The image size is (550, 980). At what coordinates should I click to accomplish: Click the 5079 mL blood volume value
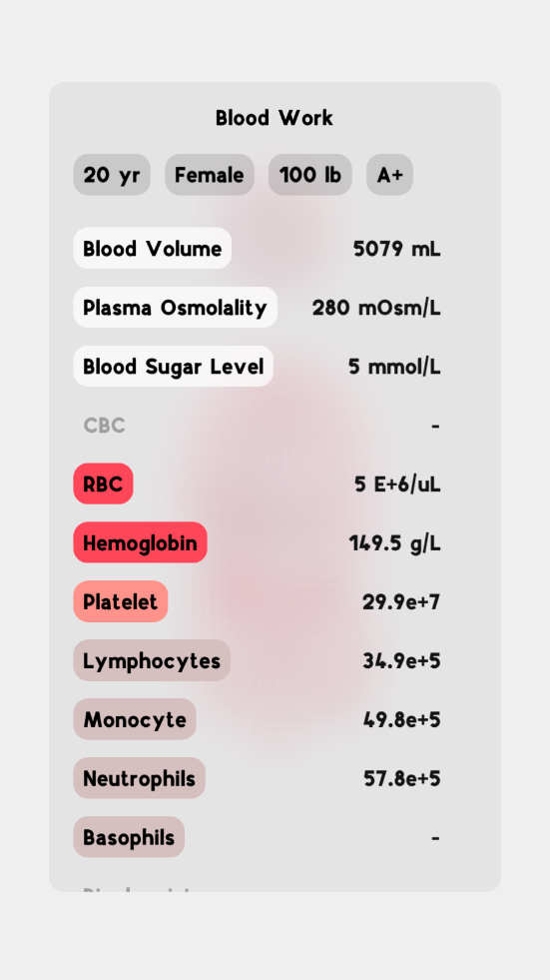click(397, 249)
